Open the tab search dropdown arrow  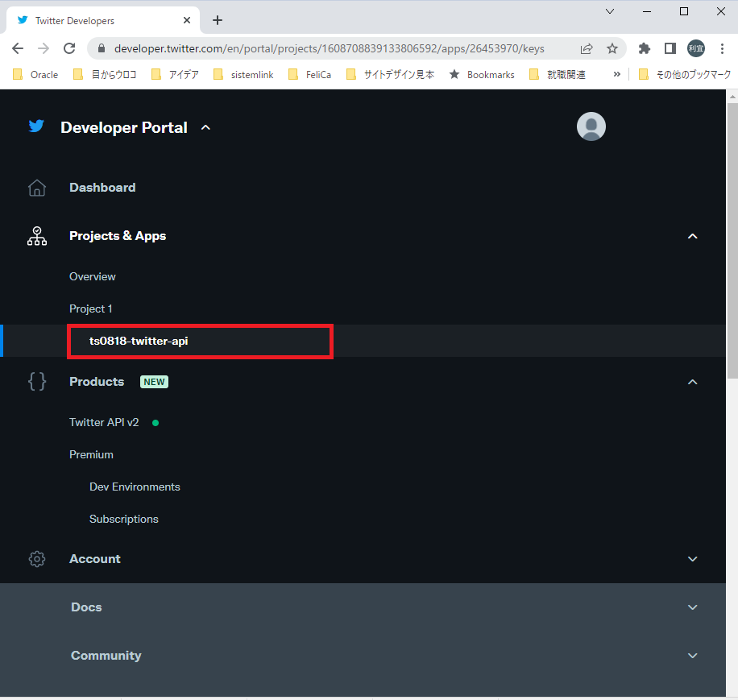610,11
